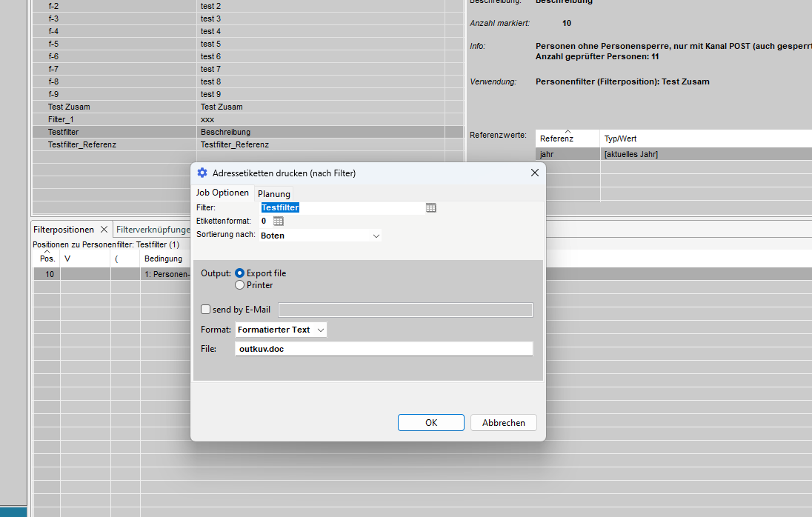Open the Filter lookup table icon
This screenshot has height=517, width=812.
coord(431,208)
